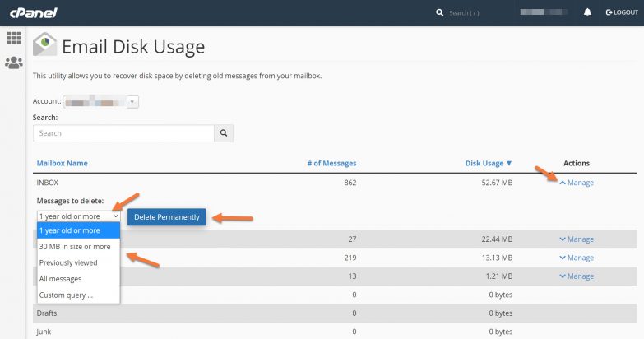This screenshot has height=339, width=644.
Task: Open the User Manager people icon
Action: pyautogui.click(x=13, y=63)
